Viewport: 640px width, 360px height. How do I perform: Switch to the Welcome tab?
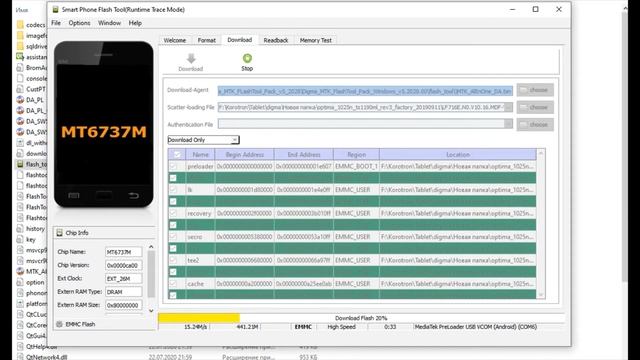(175, 40)
